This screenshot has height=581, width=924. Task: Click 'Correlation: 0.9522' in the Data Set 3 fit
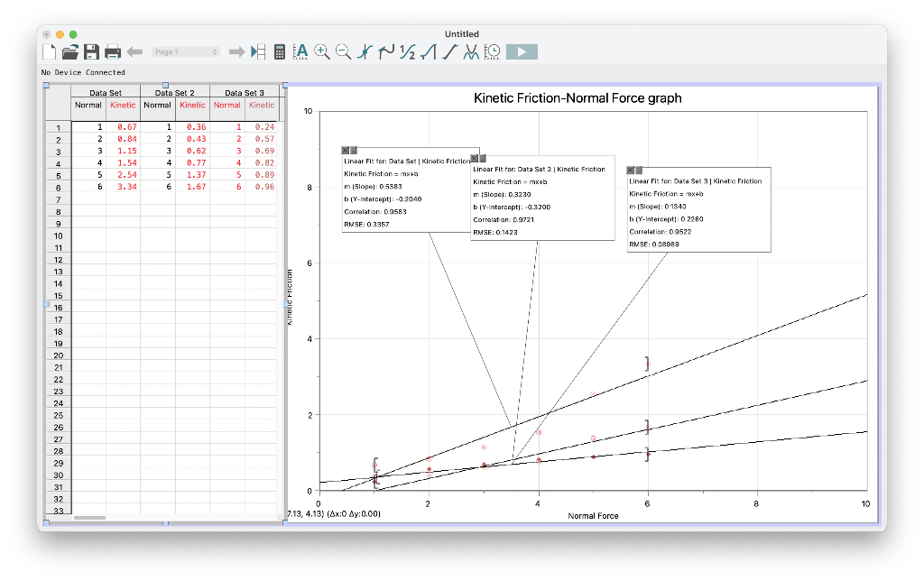click(660, 232)
